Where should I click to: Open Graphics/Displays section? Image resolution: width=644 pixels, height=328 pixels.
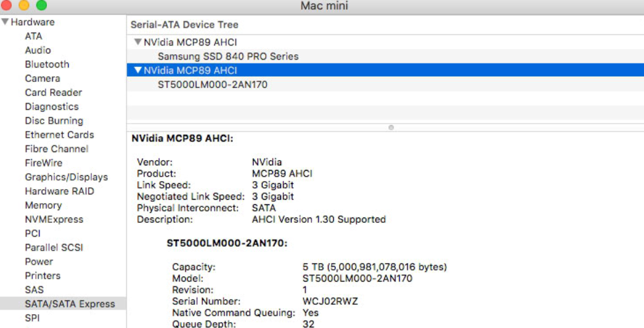[66, 177]
